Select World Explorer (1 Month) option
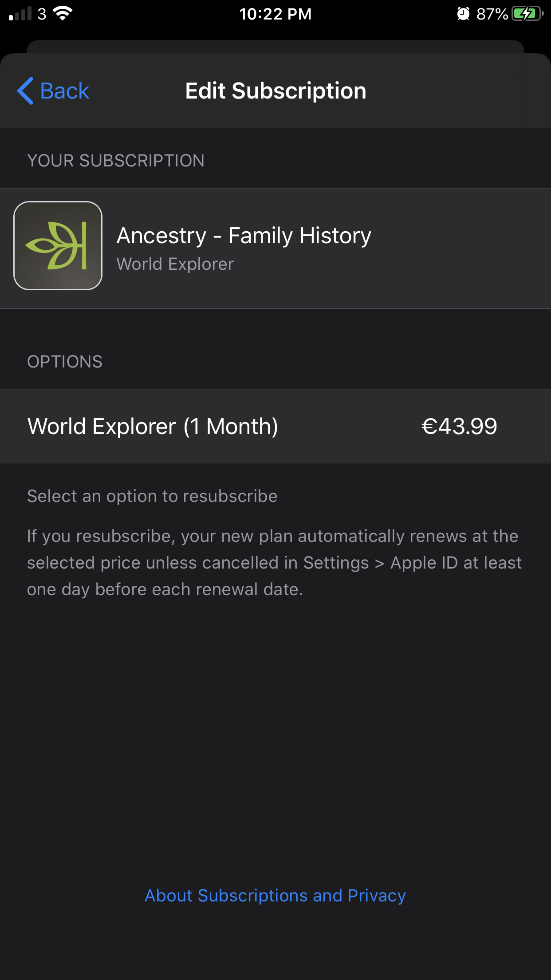Viewport: 551px width, 980px height. click(x=153, y=427)
